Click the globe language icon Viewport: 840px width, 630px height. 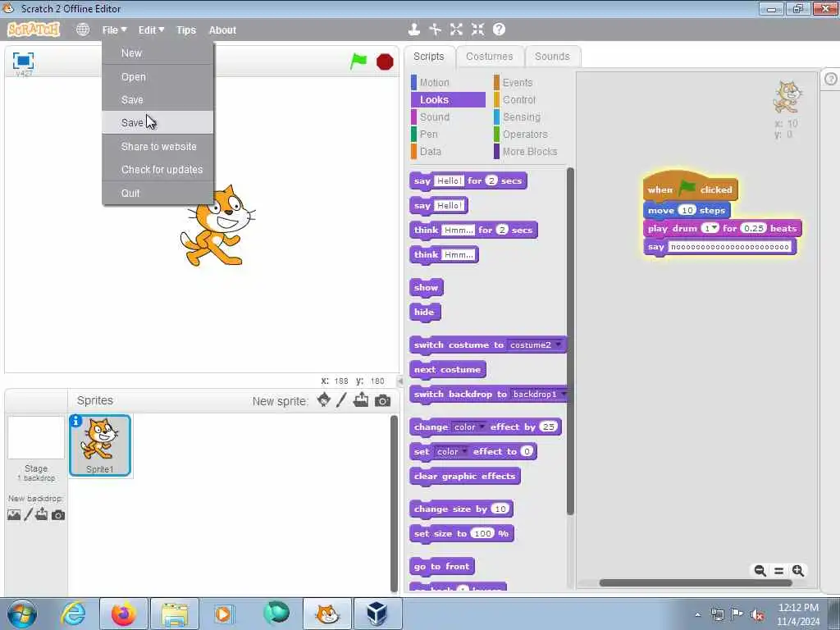coord(83,30)
